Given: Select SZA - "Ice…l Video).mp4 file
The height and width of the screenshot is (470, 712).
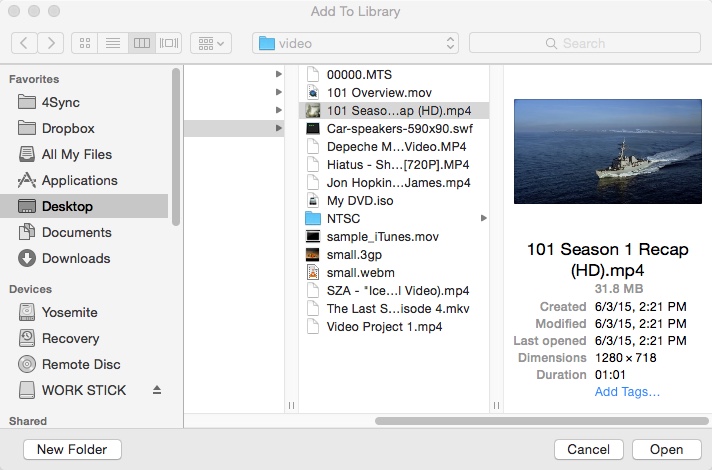Looking at the screenshot, I should click(394, 291).
